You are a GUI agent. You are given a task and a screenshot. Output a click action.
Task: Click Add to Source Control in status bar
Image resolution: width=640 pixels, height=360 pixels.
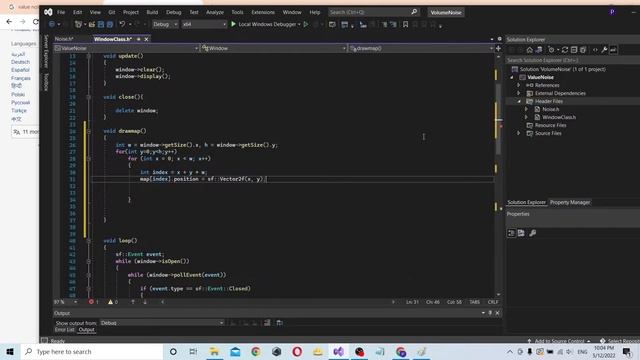pos(558,341)
